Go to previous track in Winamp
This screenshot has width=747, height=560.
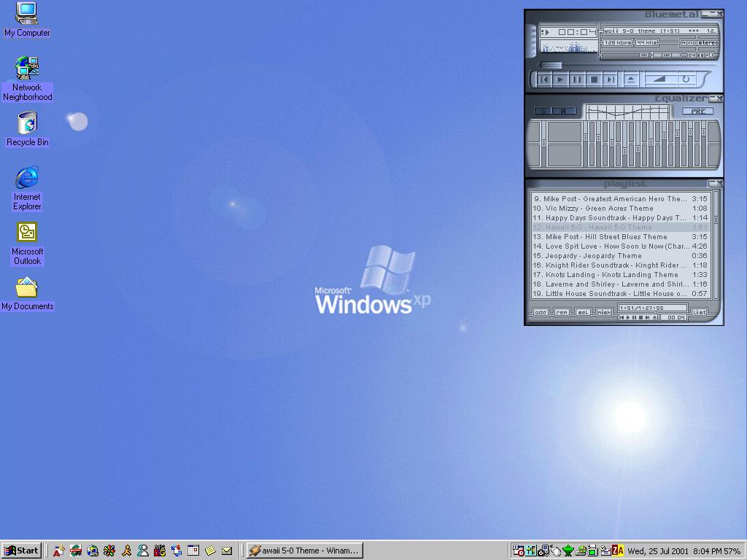coord(543,79)
